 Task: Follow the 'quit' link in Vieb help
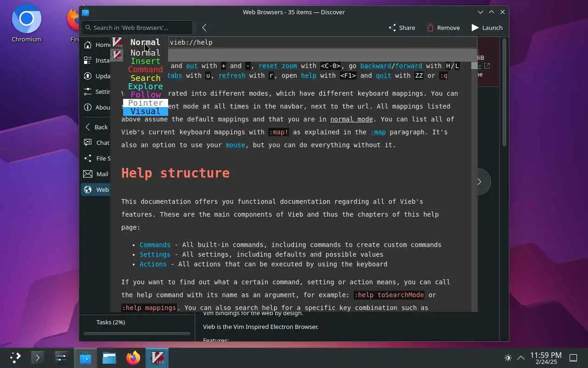[384, 75]
